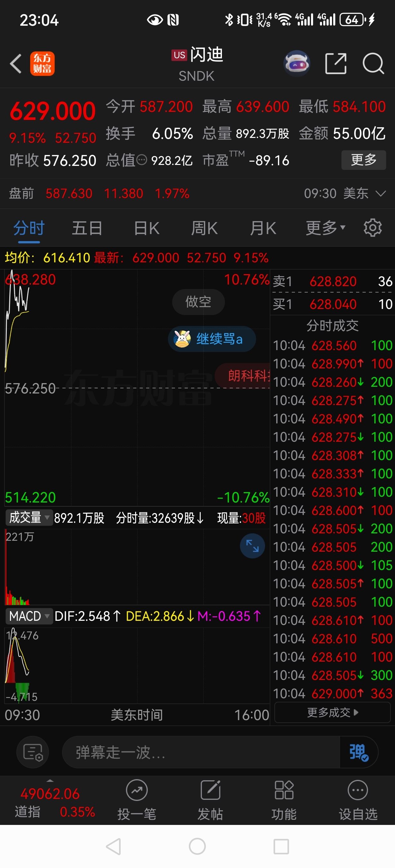Tap the share export icon
The image size is (395, 868).
click(x=336, y=63)
